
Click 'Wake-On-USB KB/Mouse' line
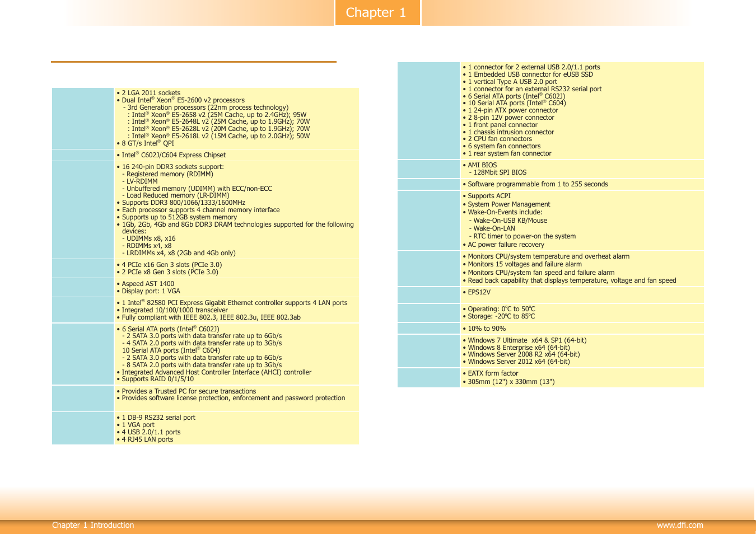508,221
